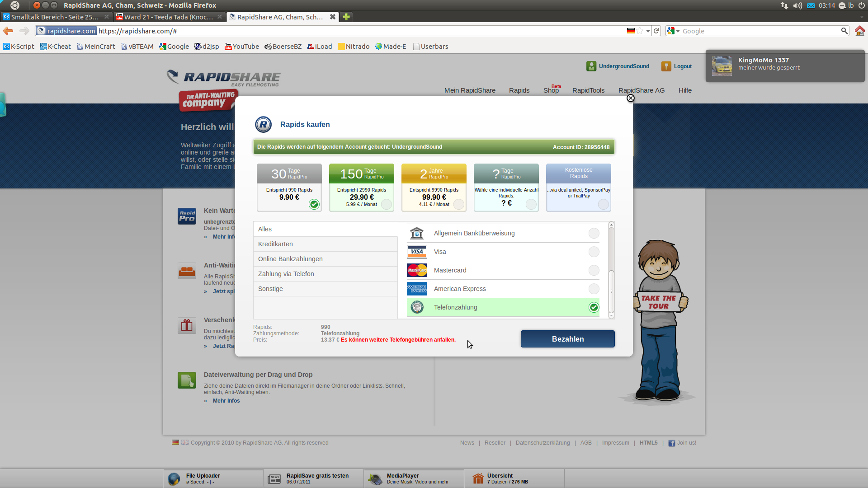Open the Shop Beta menu
The image size is (868, 488).
point(552,89)
